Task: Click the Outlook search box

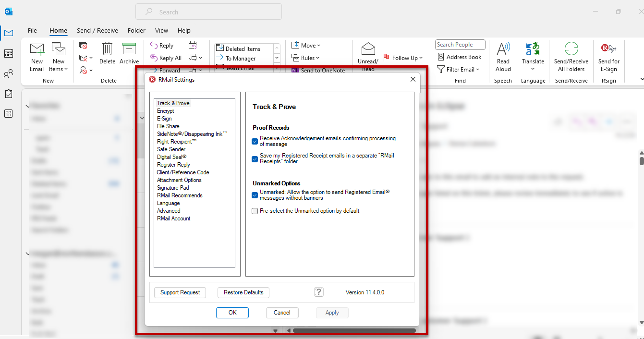Action: 208,12
